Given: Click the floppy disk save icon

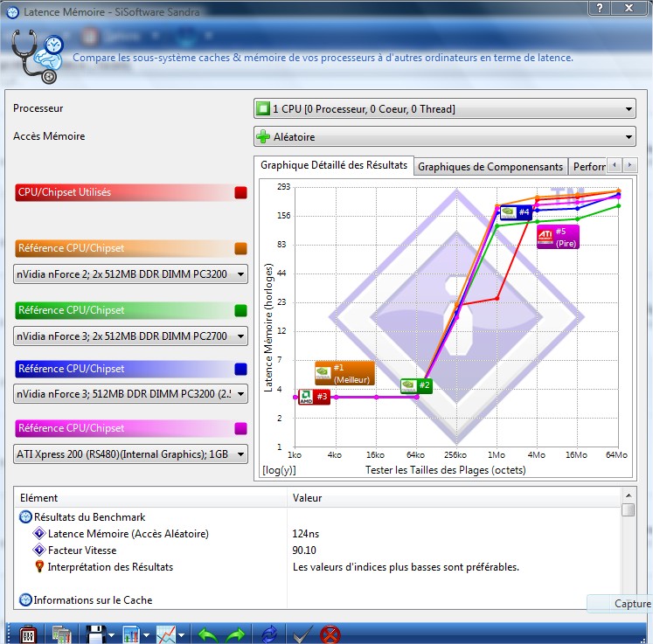Looking at the screenshot, I should [96, 635].
